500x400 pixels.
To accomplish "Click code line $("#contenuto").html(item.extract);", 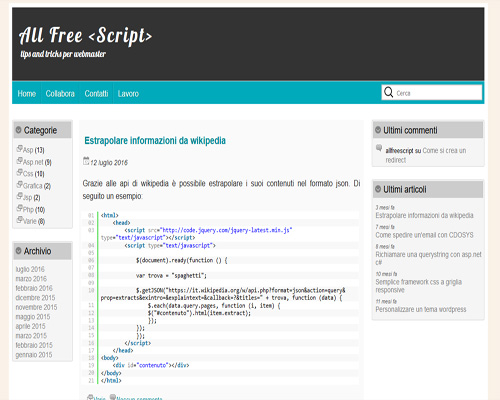I will click(199, 313).
